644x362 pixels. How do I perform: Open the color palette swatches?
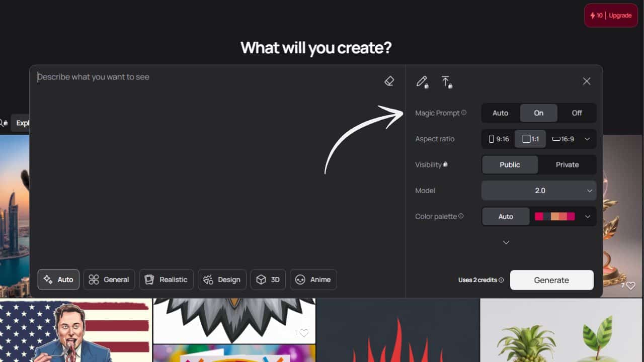tap(555, 216)
